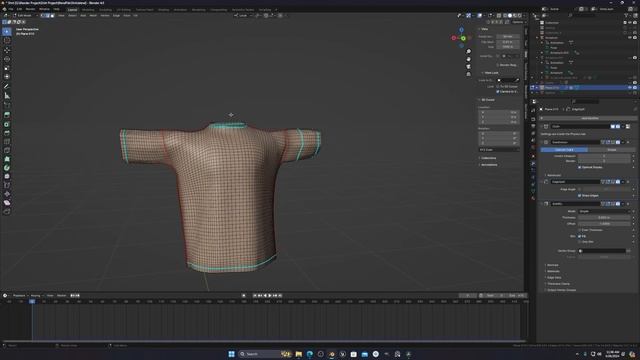The image size is (640, 360).
Task: Open the Modifiers wrench properties tab
Action: 533,163
